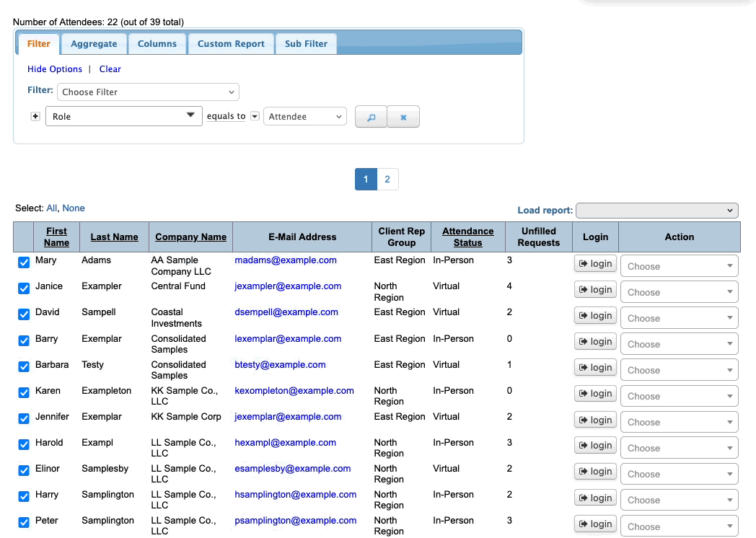This screenshot has height=538, width=756.
Task: Toggle the checkbox for Harold Exampl
Action: tap(24, 445)
